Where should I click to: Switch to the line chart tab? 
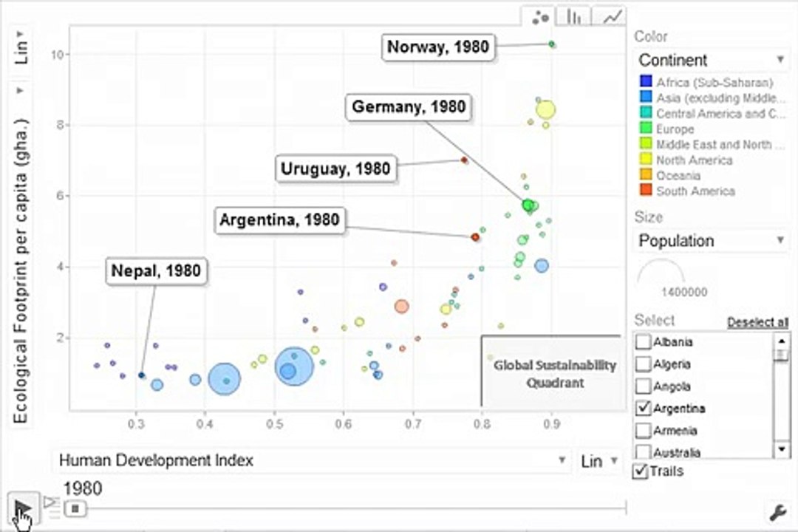pos(610,17)
